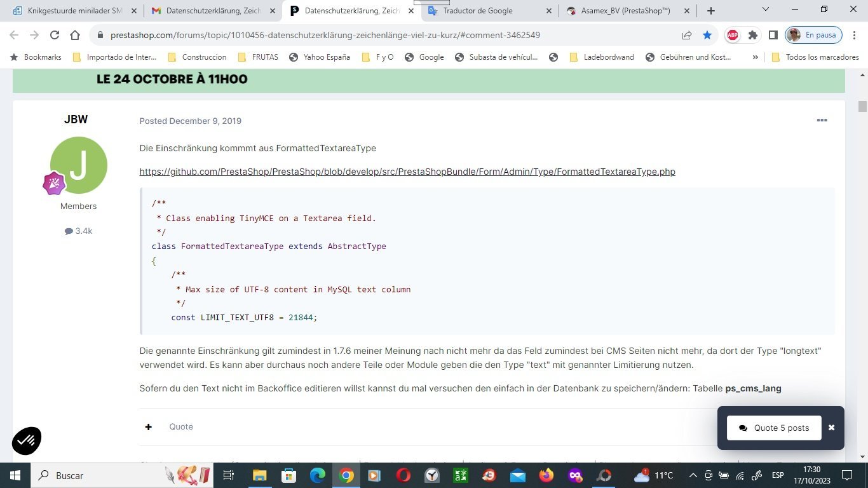Open the profile 'En pausa' button
This screenshot has height=488, width=868.
[813, 36]
